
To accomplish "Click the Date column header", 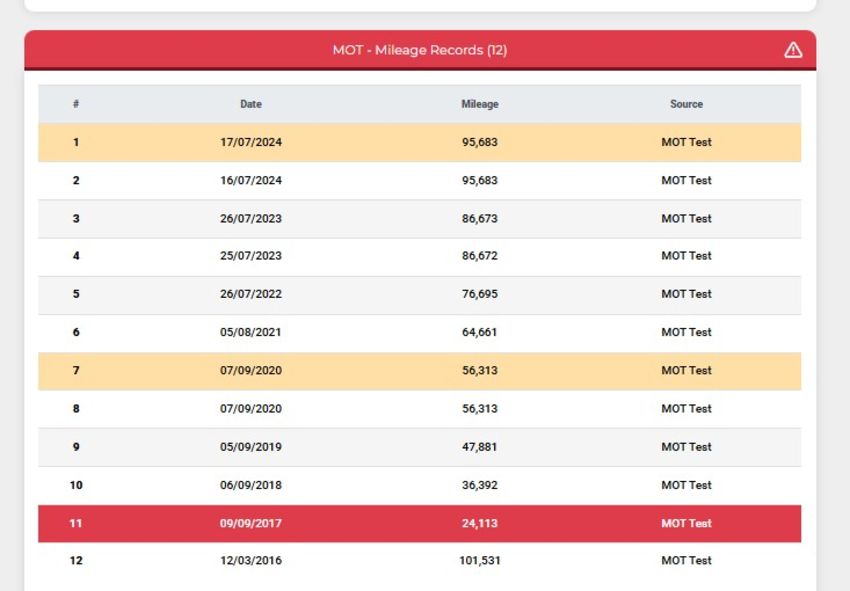I will tap(251, 104).
